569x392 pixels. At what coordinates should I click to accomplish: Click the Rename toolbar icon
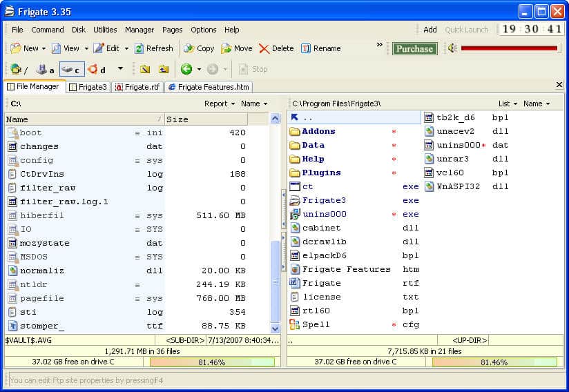click(x=306, y=48)
